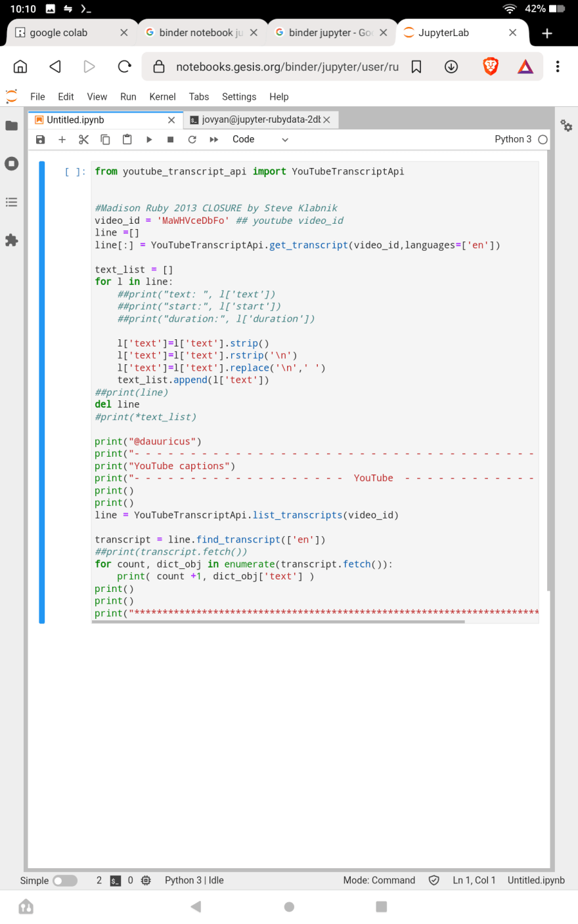Restart the kernel
Viewport: 578px width, 924px height.
(x=192, y=140)
